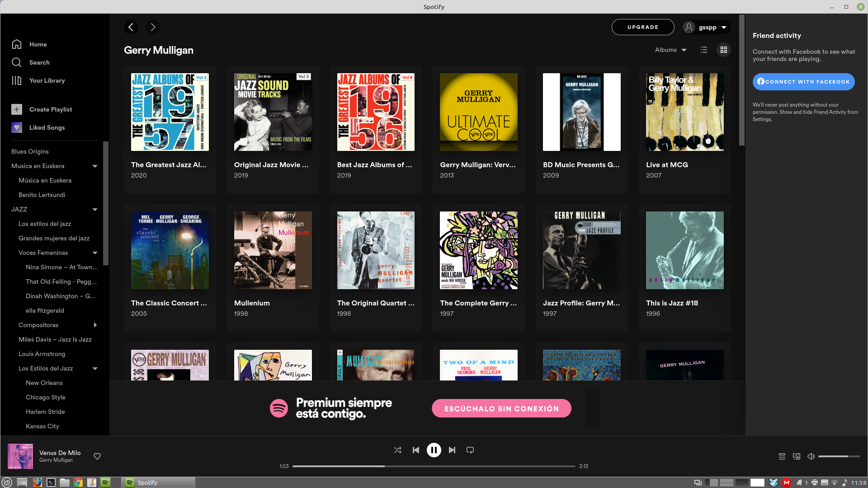868x488 pixels.
Task: Open the Linux Mint menu in taskbar
Action: pos(7,483)
